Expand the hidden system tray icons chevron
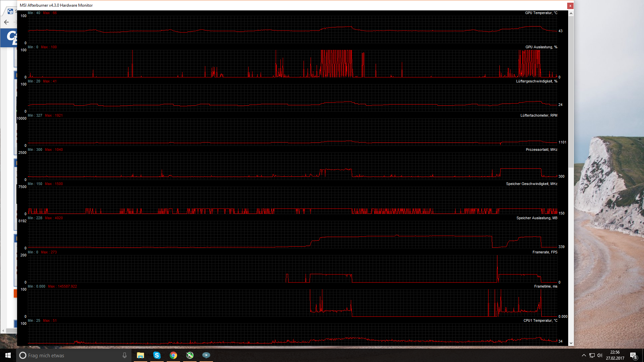Screen dimensions: 644x362 [x=584, y=355]
